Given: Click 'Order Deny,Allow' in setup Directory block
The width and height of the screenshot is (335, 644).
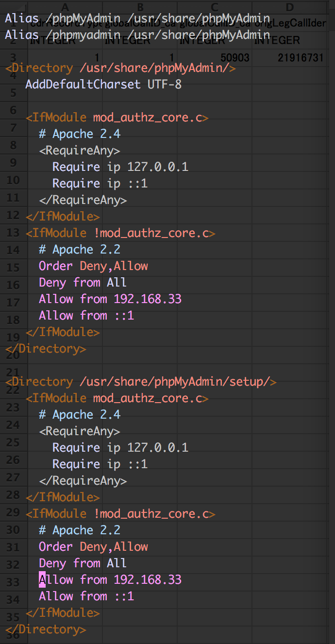Looking at the screenshot, I should point(93,547).
